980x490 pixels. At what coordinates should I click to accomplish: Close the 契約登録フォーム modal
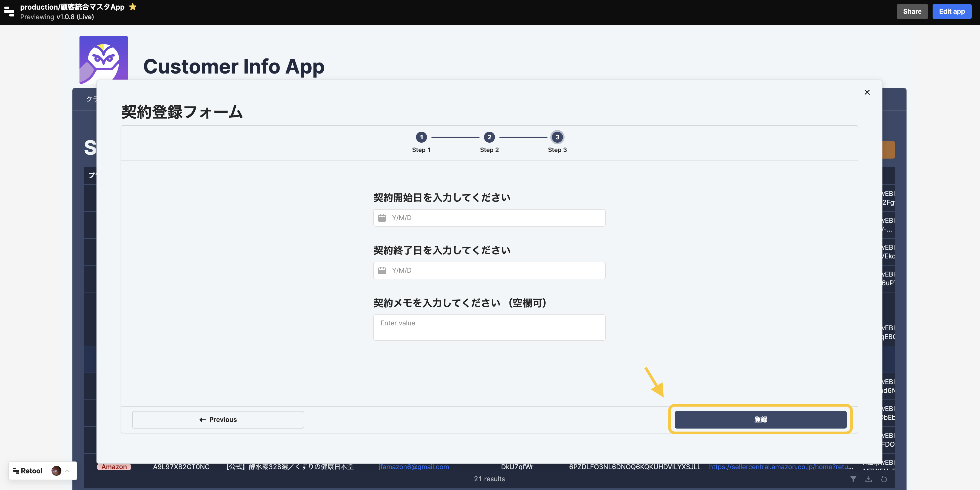tap(867, 92)
